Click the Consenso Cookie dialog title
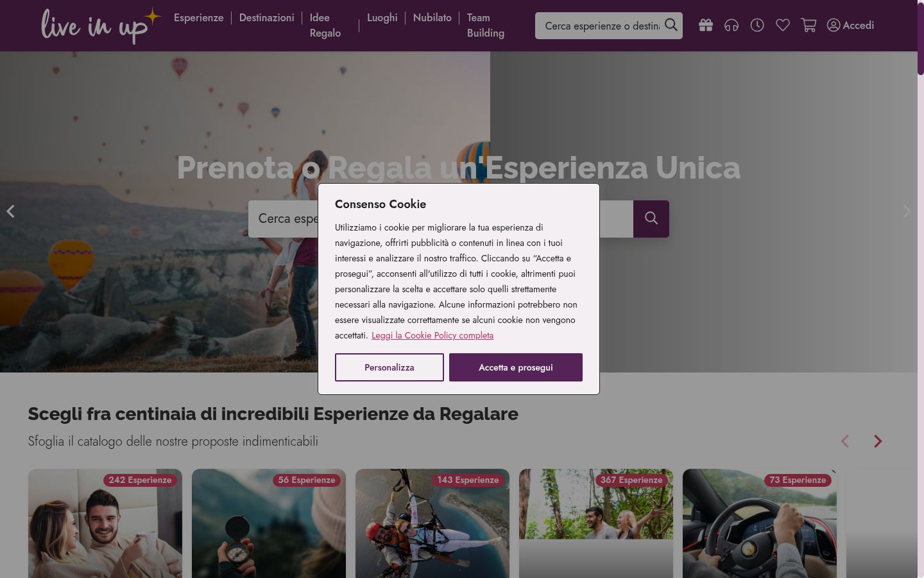The height and width of the screenshot is (578, 924). pyautogui.click(x=381, y=204)
